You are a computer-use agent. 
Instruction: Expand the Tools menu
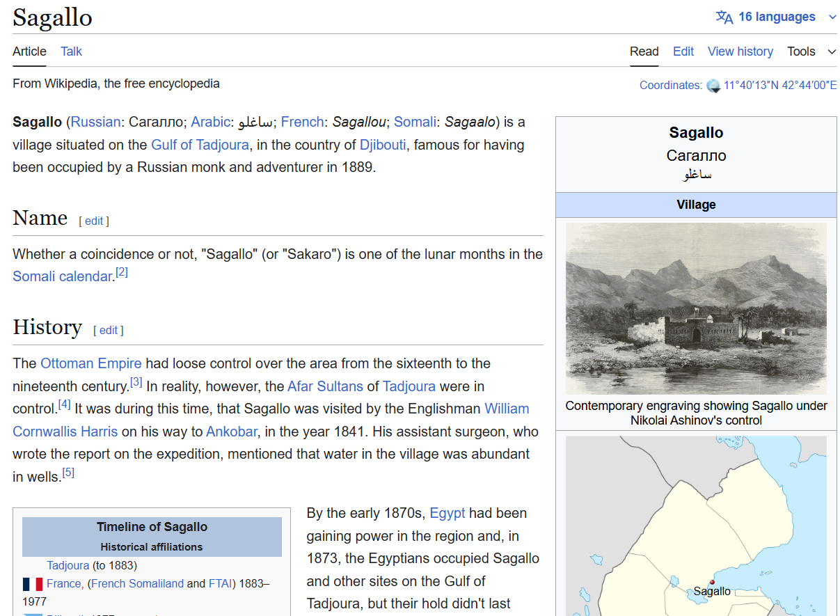[x=811, y=52]
